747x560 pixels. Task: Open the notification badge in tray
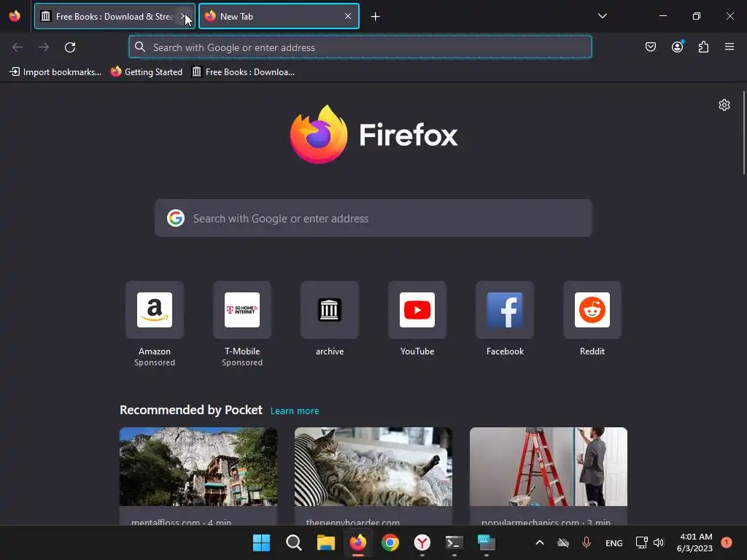[726, 542]
